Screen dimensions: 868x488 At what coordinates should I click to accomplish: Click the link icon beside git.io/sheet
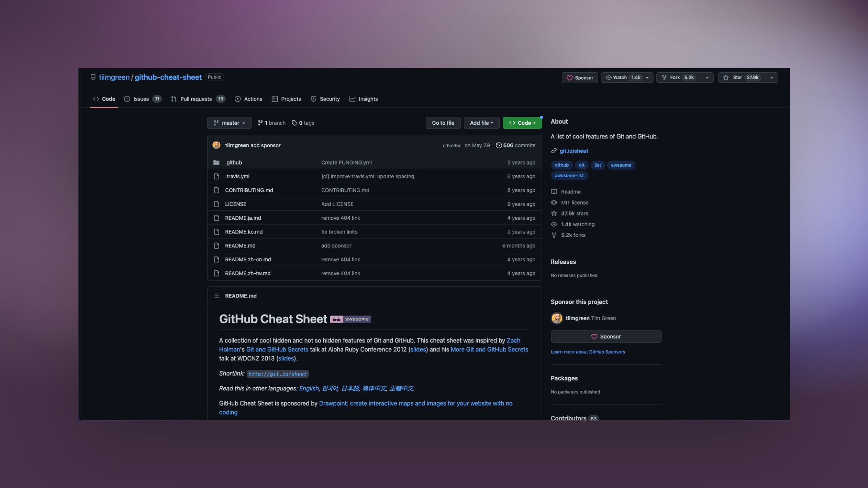click(x=553, y=151)
